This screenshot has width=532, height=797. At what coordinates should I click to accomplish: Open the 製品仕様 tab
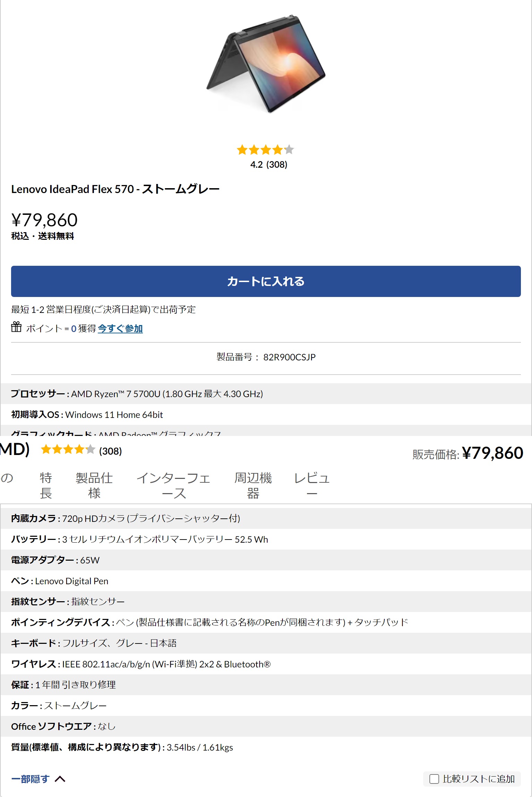tap(94, 485)
